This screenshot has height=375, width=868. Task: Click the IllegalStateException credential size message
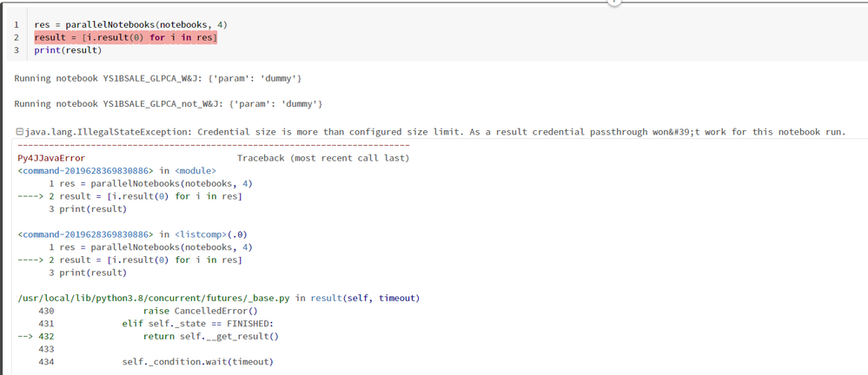coord(434,132)
